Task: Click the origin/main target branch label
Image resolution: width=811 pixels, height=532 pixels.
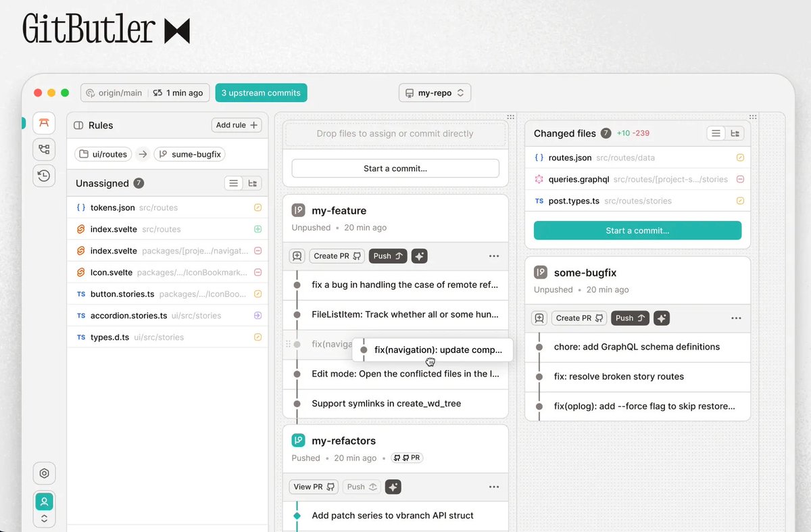Action: point(115,93)
